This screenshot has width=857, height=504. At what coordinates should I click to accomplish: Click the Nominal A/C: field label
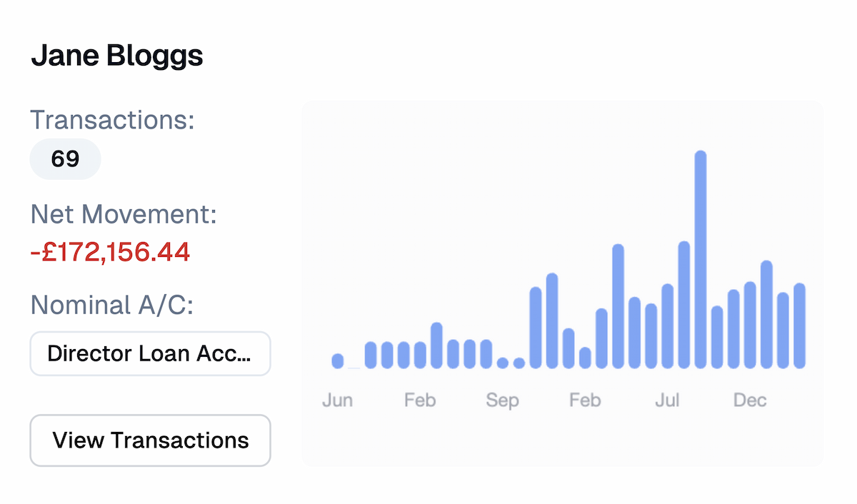coord(112,306)
